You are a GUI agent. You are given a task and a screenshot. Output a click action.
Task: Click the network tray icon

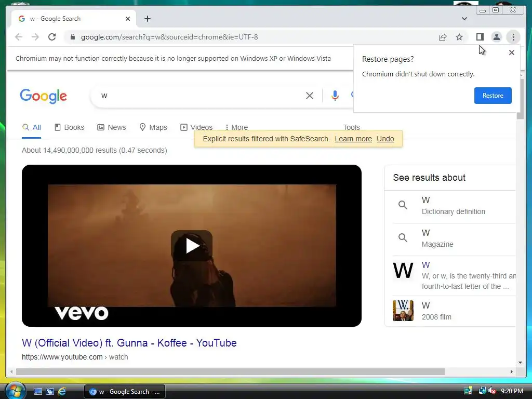[x=482, y=391]
